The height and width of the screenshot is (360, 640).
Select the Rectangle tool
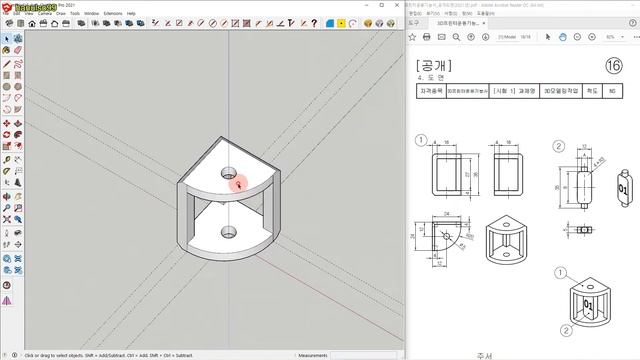pos(7,75)
